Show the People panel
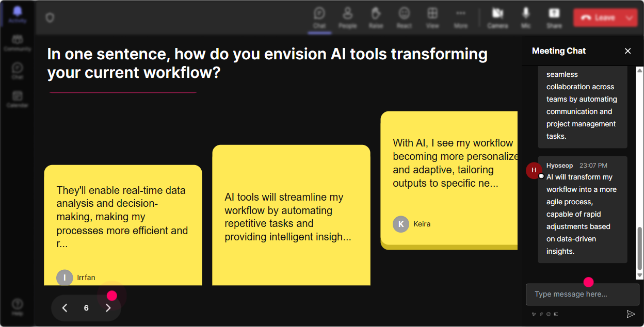Screen dimensions: 644x327 point(347,18)
